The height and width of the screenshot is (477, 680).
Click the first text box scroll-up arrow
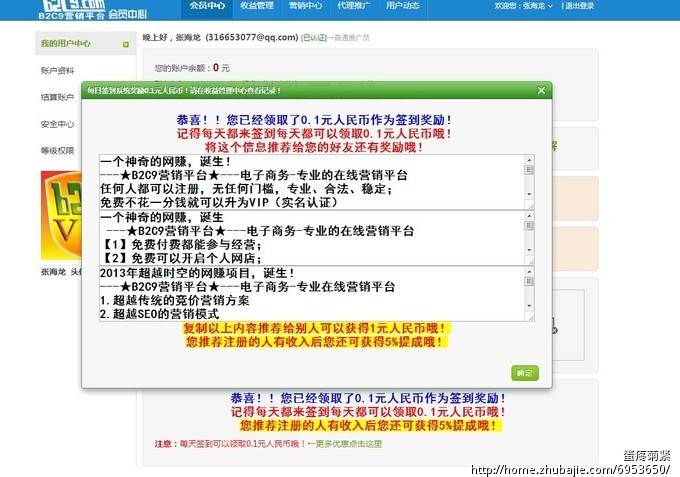click(529, 160)
